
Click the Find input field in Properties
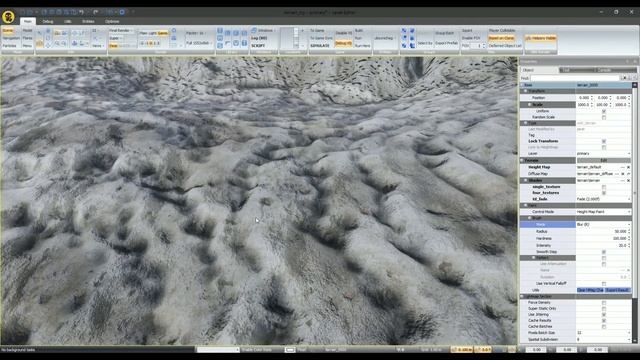[575, 78]
